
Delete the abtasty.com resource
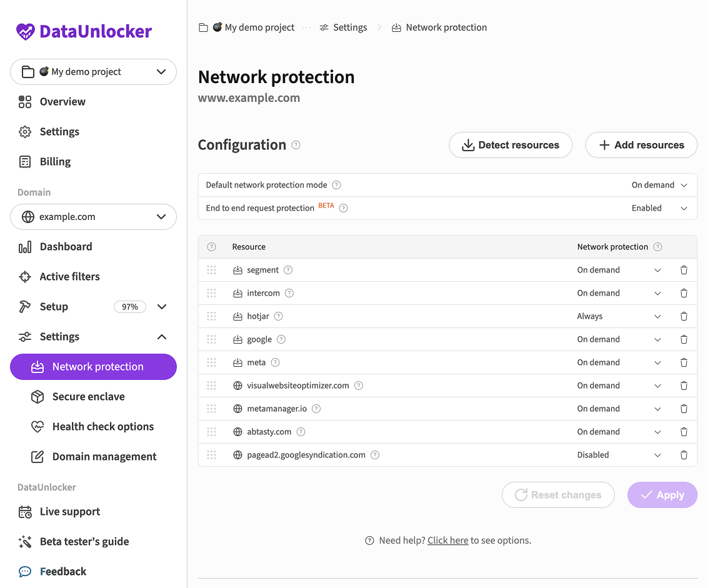(684, 432)
